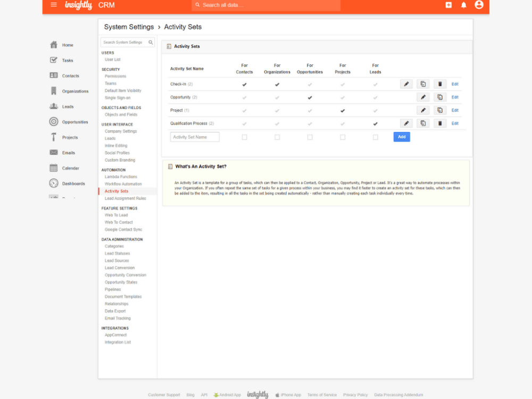Click the Add button for new activity set

(402, 137)
